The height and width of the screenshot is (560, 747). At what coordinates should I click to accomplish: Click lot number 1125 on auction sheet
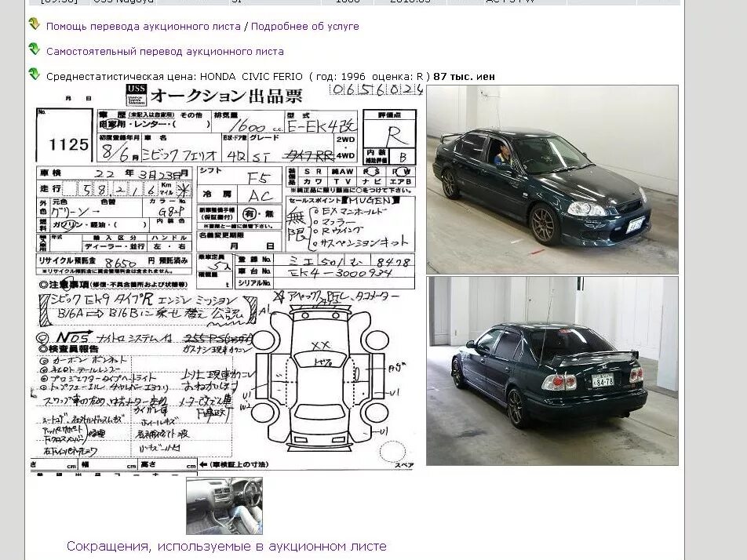click(x=68, y=144)
